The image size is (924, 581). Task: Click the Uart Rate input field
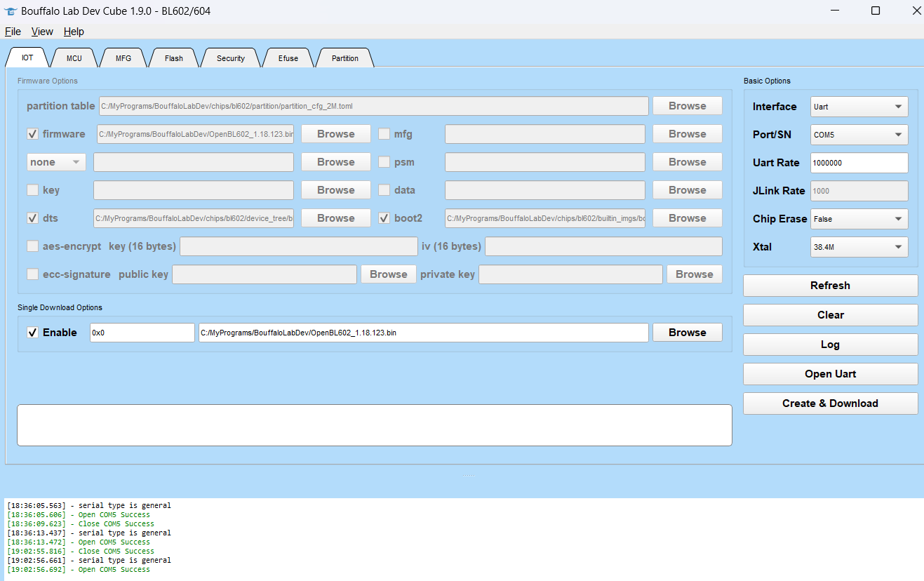point(859,163)
